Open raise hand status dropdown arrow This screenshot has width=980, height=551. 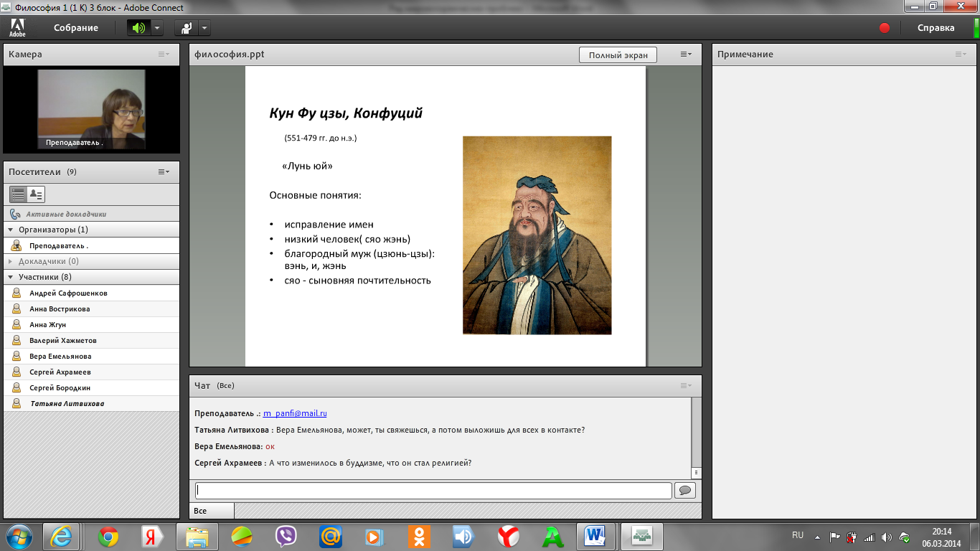click(204, 28)
